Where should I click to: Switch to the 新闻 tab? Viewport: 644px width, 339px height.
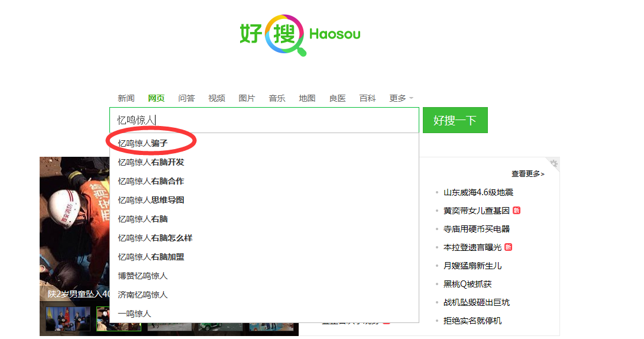tap(126, 98)
